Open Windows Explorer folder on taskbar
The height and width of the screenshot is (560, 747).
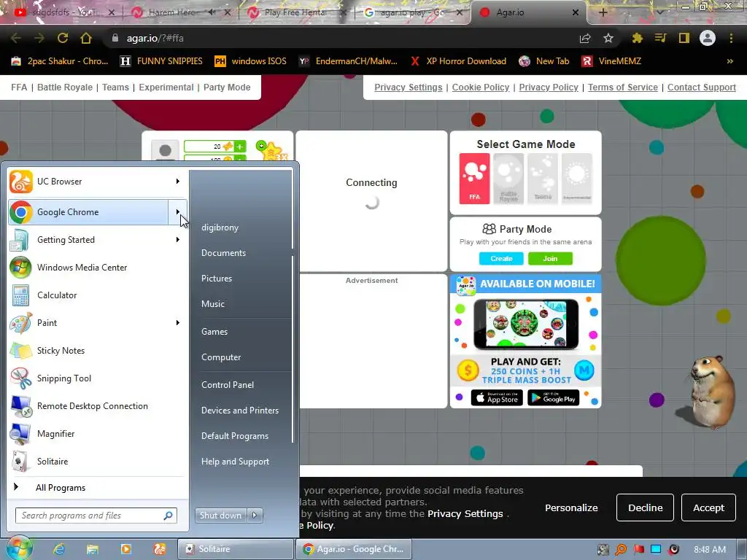click(x=93, y=549)
